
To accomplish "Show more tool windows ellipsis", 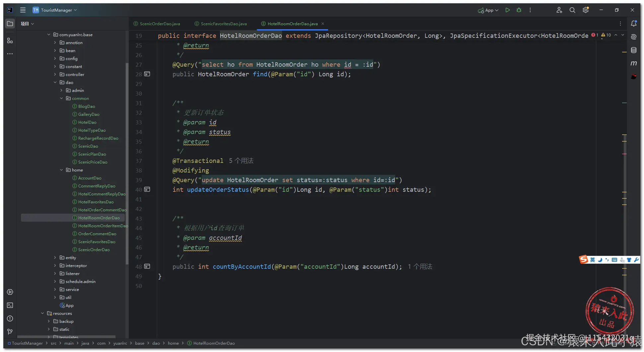I will (10, 54).
